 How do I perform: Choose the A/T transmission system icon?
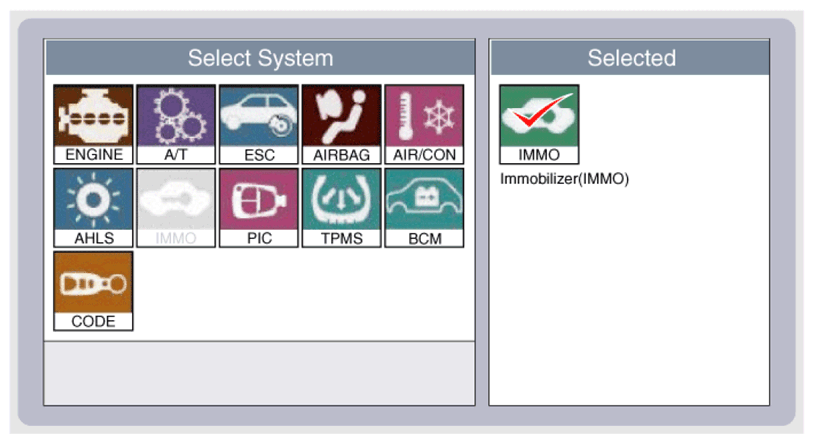176,125
